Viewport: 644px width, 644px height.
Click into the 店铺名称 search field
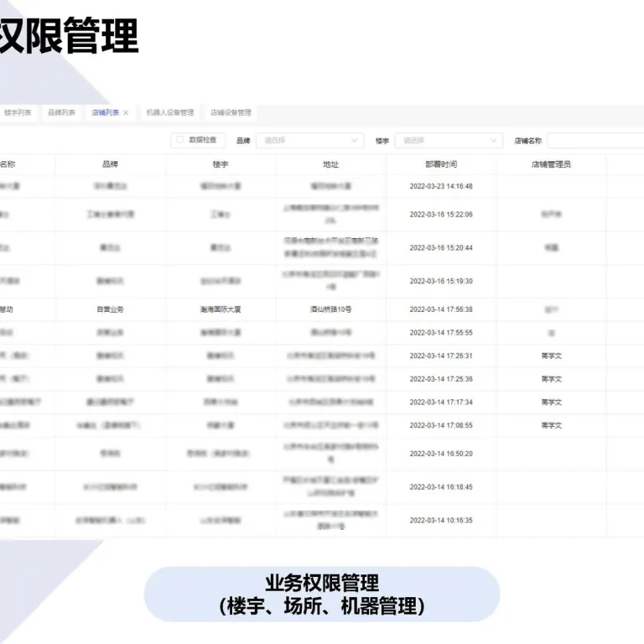pos(595,141)
